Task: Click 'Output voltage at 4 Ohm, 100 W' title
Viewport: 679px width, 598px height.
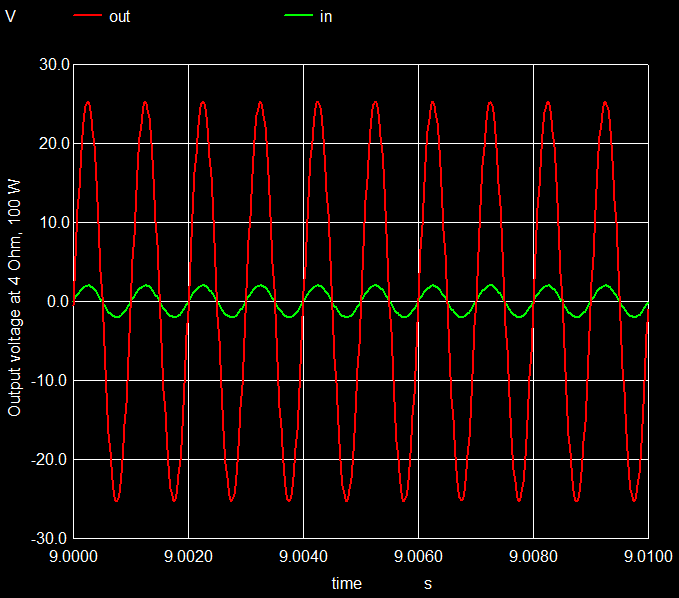Action: 14,298
